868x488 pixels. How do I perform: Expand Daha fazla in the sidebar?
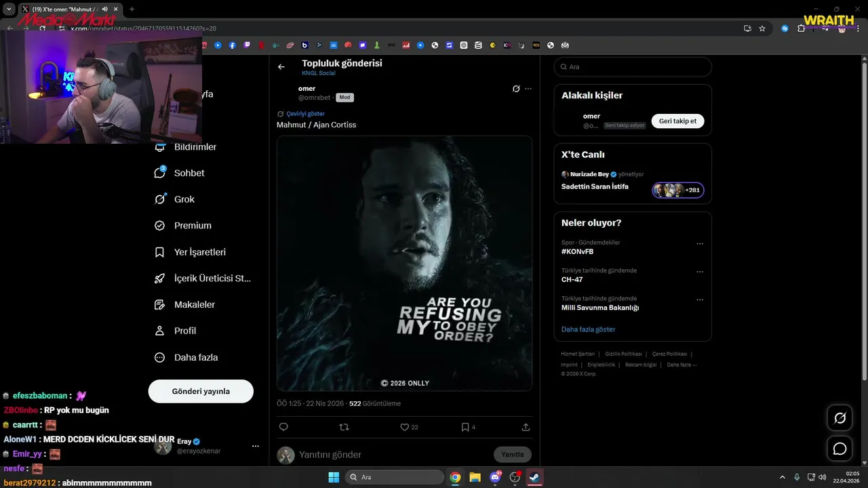[186, 357]
